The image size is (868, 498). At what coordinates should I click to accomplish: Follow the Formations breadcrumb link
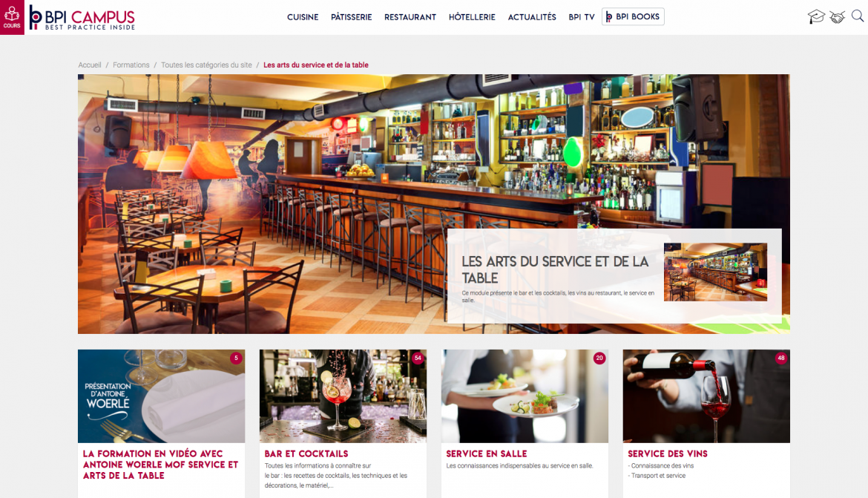pos(131,65)
